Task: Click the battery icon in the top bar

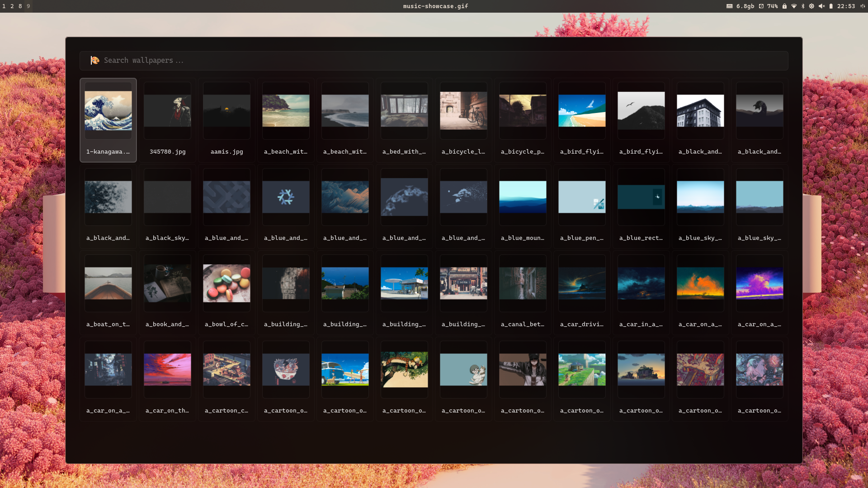Action: [831, 6]
